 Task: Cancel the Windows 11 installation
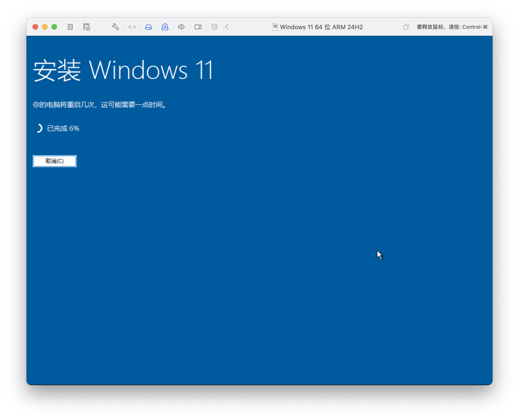click(x=54, y=161)
